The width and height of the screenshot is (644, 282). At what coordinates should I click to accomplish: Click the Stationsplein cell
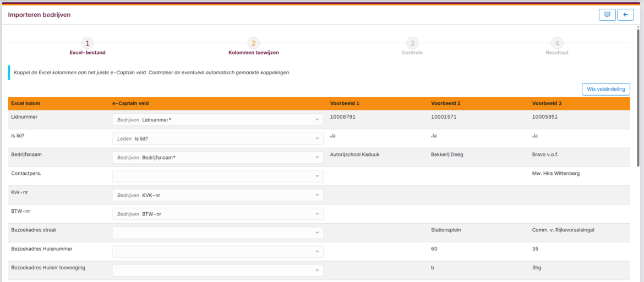pyautogui.click(x=446, y=230)
